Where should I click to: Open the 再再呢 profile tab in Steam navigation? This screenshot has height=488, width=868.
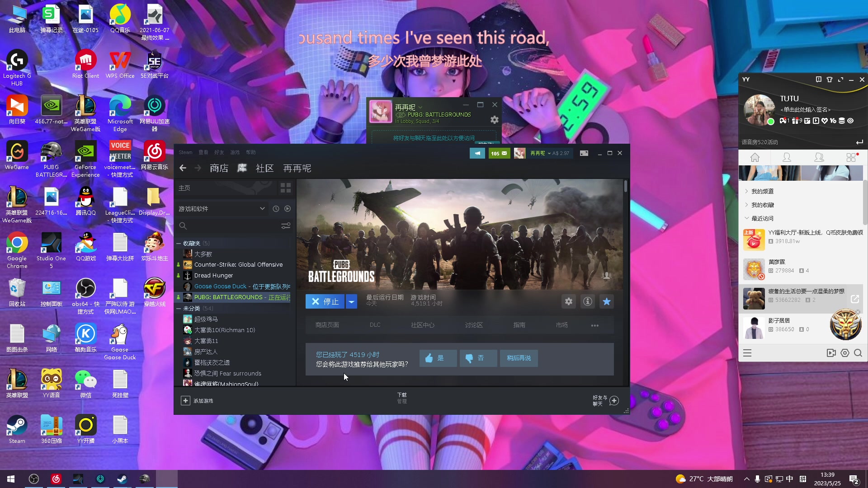pyautogui.click(x=297, y=168)
